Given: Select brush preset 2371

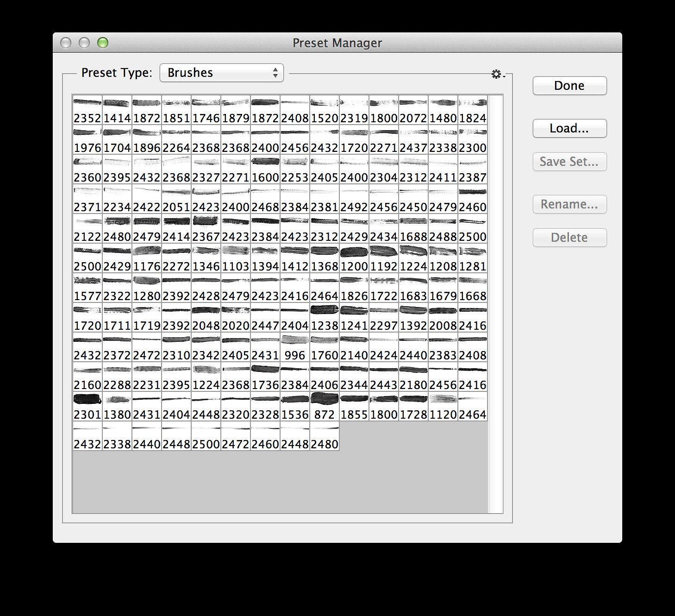Looking at the screenshot, I should point(87,199).
